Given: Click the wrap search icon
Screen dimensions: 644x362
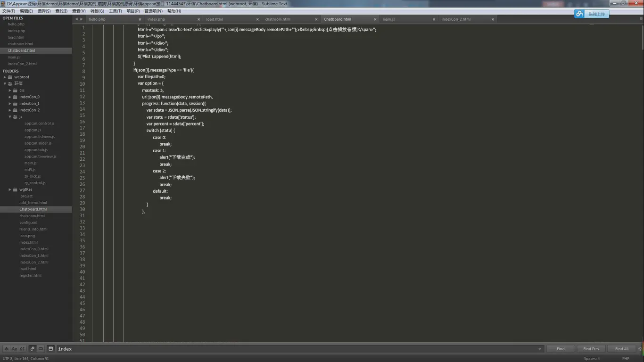Looking at the screenshot, I should pos(33,349).
